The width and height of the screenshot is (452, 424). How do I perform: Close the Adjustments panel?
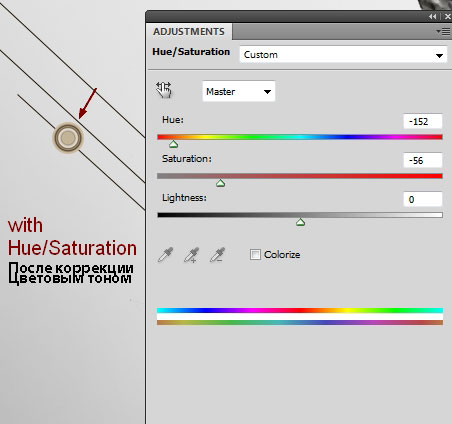pyautogui.click(x=447, y=16)
